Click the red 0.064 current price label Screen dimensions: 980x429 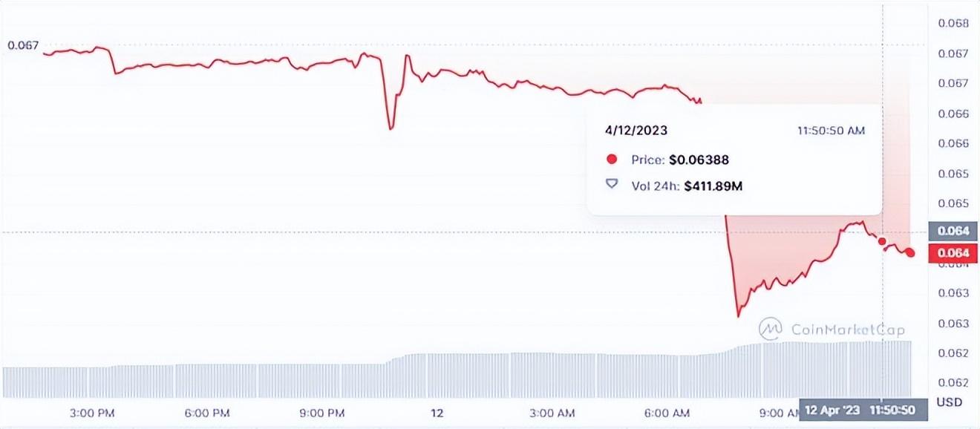(953, 253)
